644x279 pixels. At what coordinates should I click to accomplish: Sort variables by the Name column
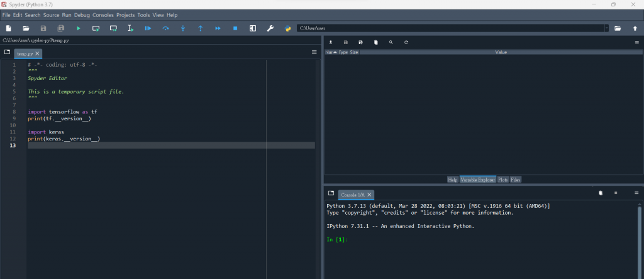(x=331, y=52)
